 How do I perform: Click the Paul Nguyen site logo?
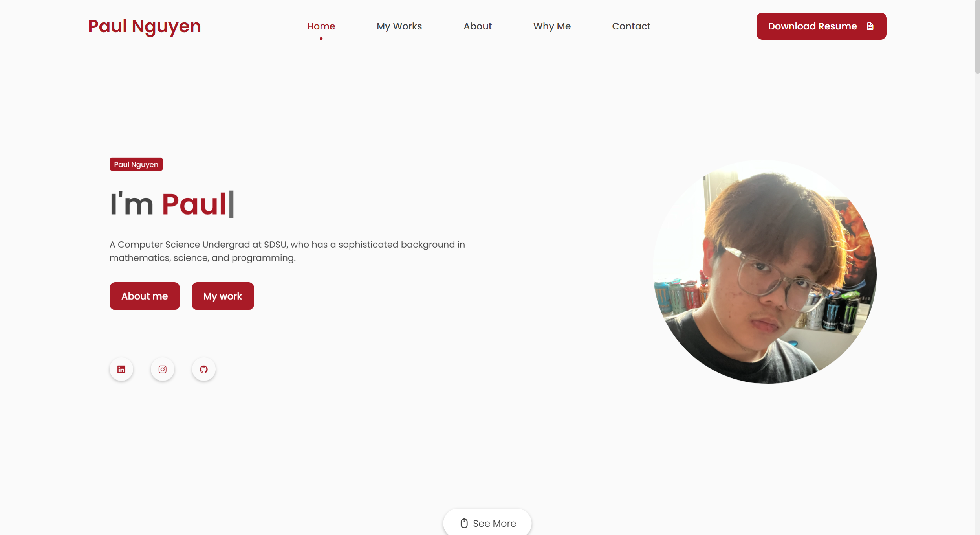[145, 26]
